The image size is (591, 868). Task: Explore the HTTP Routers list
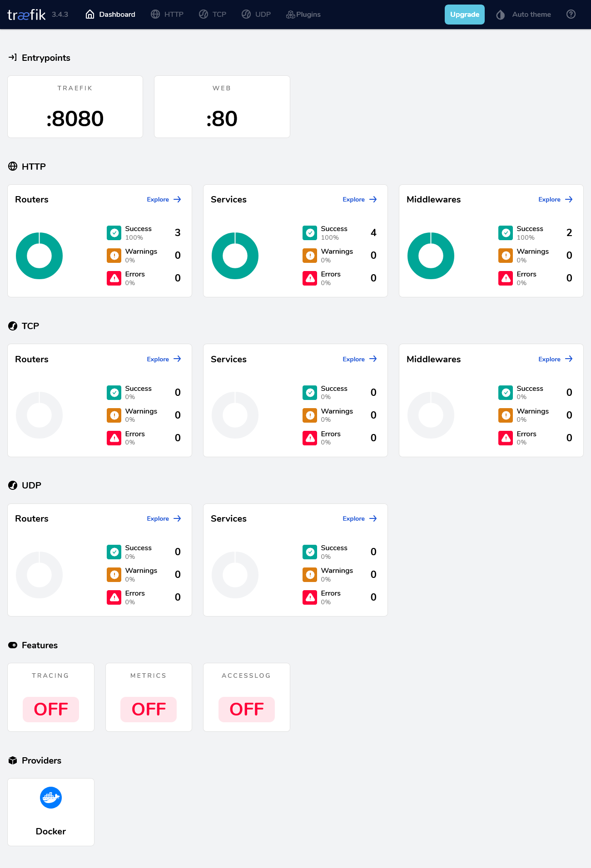pyautogui.click(x=164, y=199)
